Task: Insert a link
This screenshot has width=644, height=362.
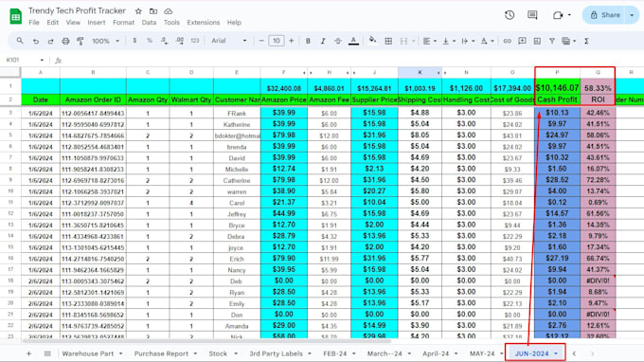Action: [508, 41]
